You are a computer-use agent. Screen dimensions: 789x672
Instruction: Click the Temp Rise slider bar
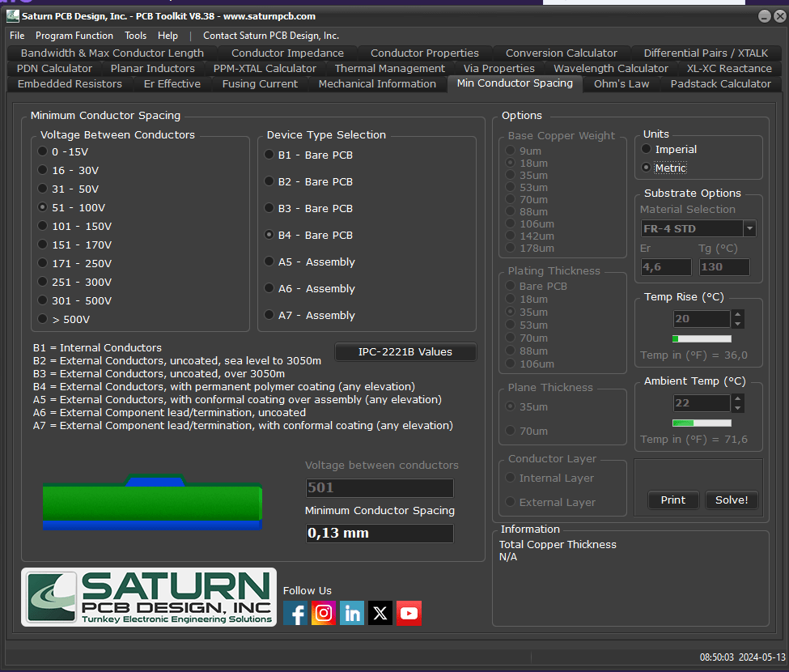click(702, 338)
